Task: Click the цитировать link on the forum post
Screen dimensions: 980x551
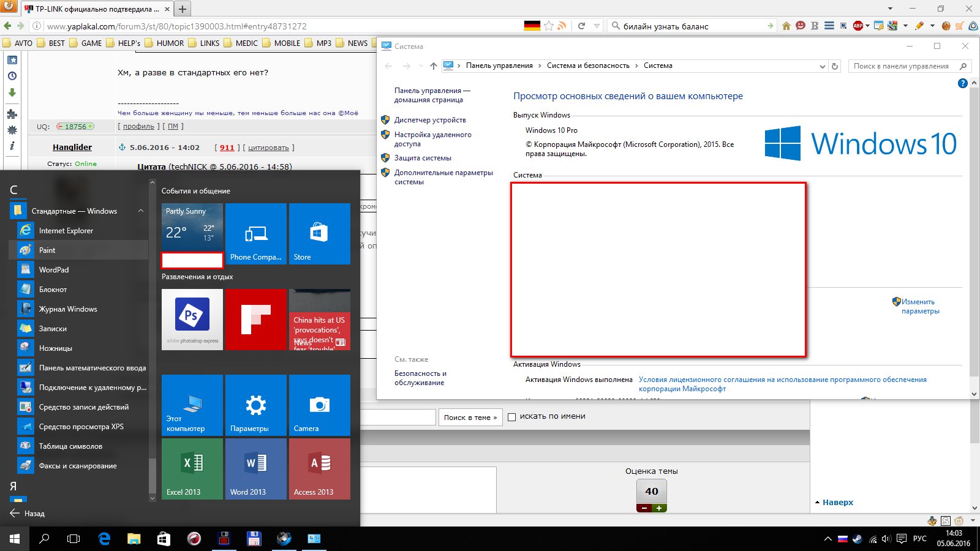Action: 268,148
